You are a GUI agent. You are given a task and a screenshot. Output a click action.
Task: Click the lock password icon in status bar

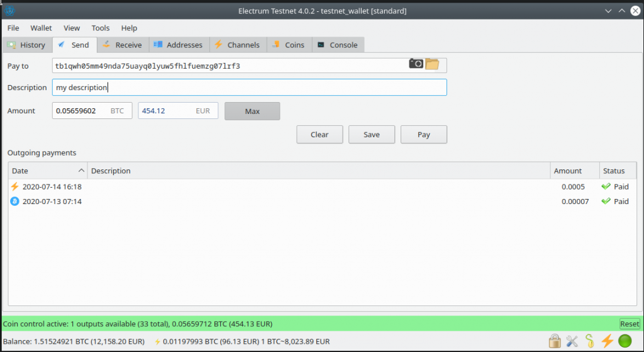[555, 341]
